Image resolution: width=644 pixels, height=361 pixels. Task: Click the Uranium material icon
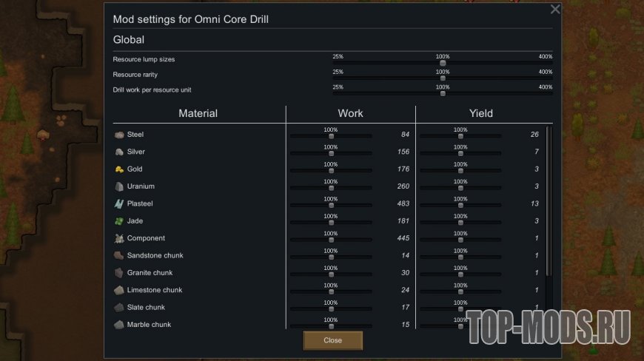pos(118,186)
